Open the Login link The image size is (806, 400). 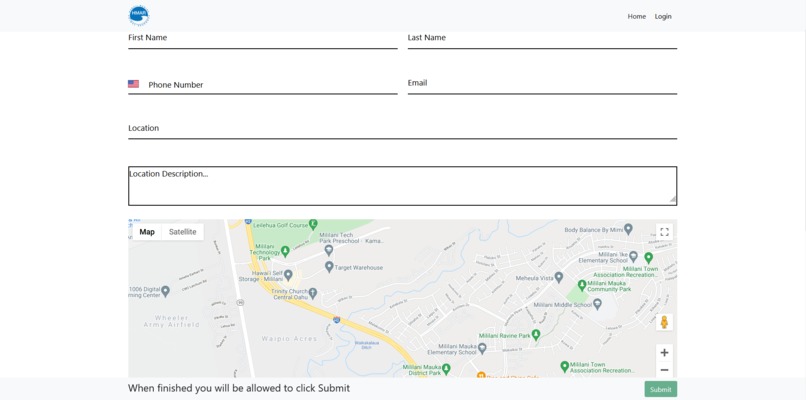(663, 16)
